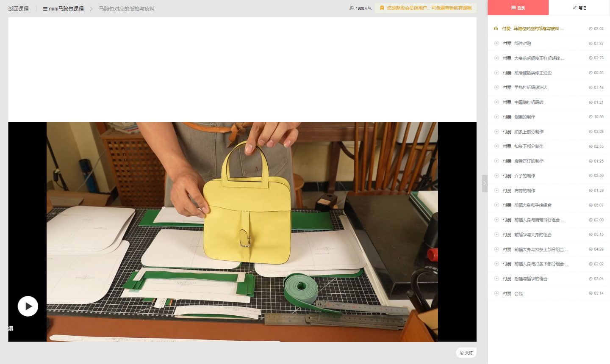Collapse the sidebar with the arrow handle
Viewport: 610px width, 364px height.
pos(485,183)
